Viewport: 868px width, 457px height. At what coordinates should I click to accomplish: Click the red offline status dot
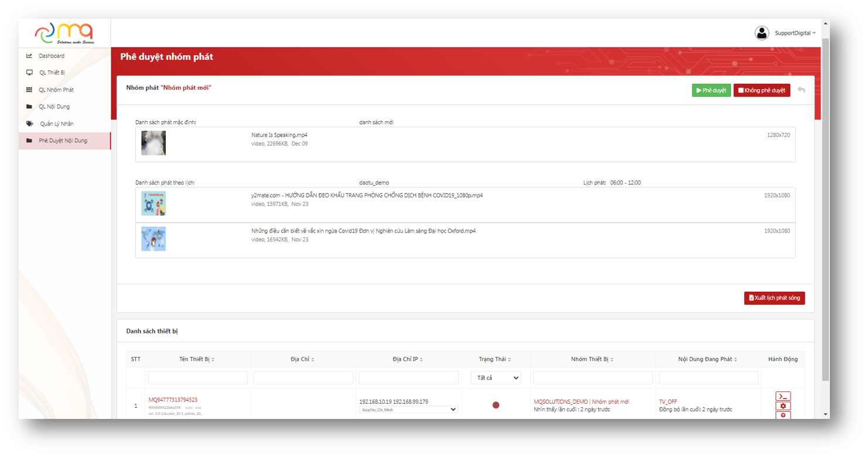tap(496, 405)
